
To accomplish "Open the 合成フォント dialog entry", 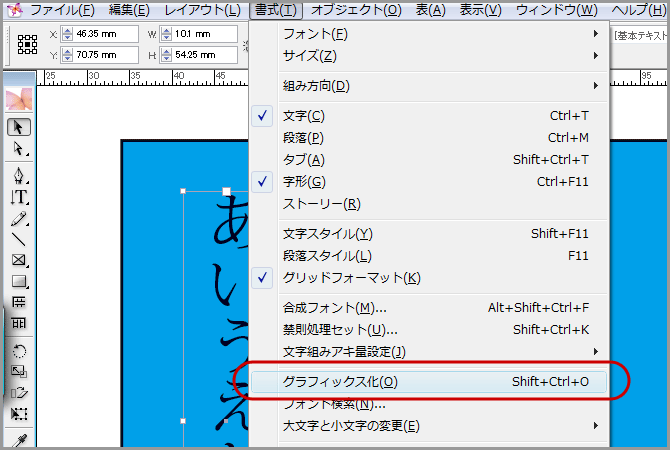I will 334,308.
